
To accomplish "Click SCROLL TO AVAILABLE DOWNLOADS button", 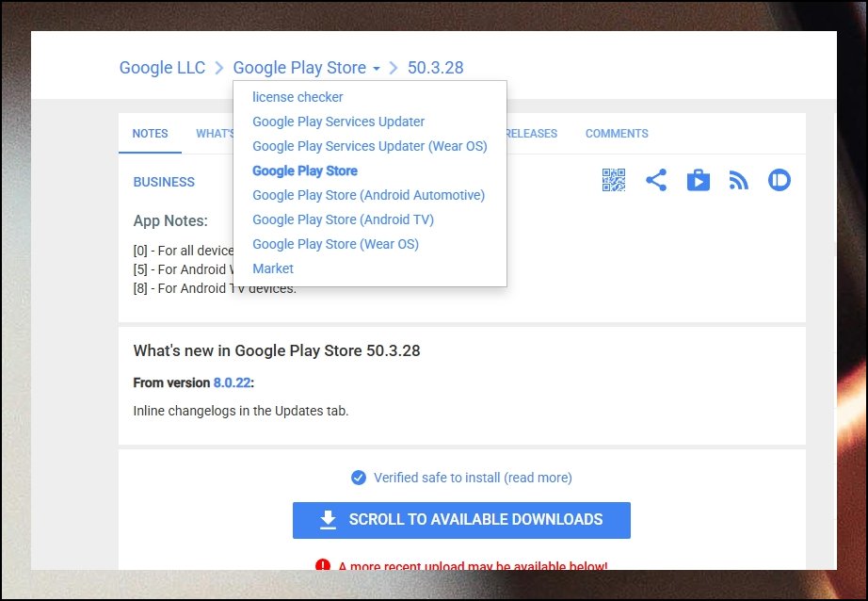I will point(461,520).
